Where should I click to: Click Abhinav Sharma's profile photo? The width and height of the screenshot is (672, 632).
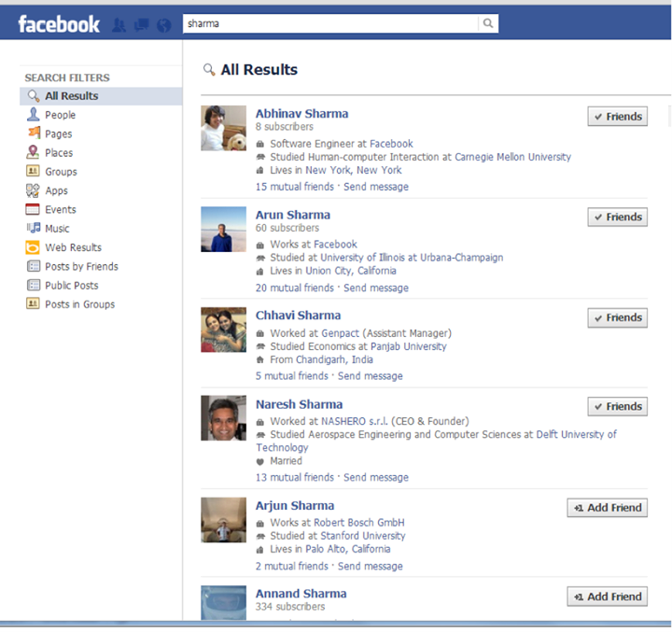pyautogui.click(x=223, y=128)
